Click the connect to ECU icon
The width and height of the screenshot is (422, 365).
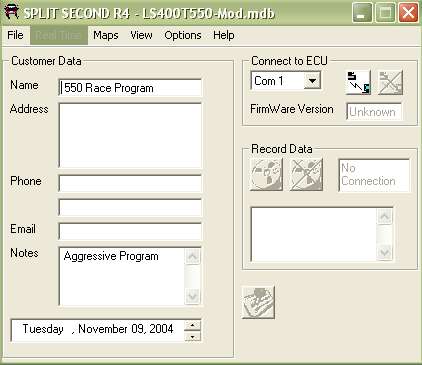point(358,82)
